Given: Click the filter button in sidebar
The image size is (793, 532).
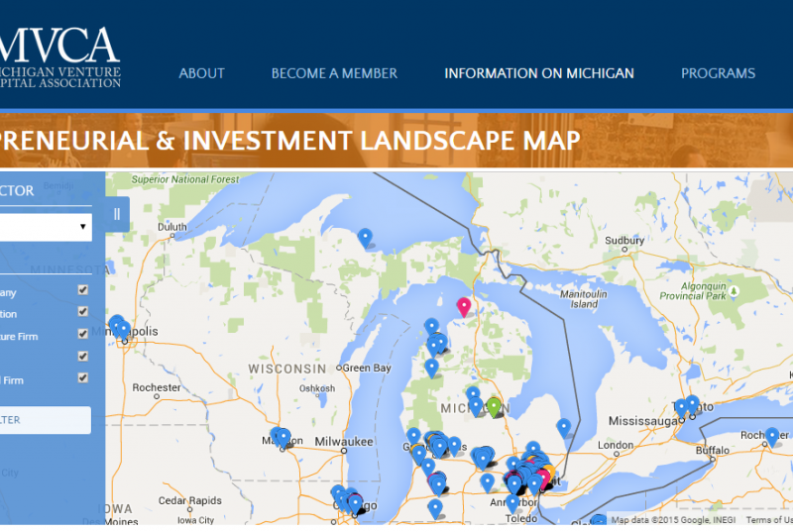Looking at the screenshot, I should [46, 420].
